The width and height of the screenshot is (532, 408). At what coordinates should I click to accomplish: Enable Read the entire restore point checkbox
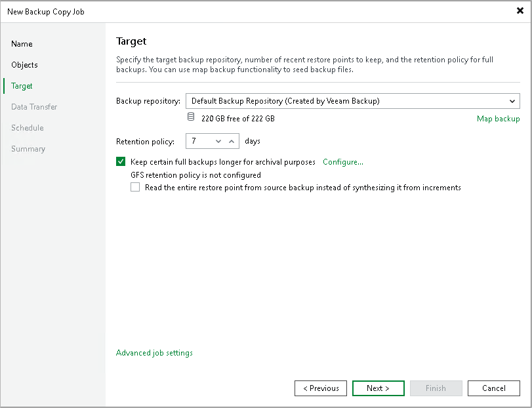[x=135, y=187]
